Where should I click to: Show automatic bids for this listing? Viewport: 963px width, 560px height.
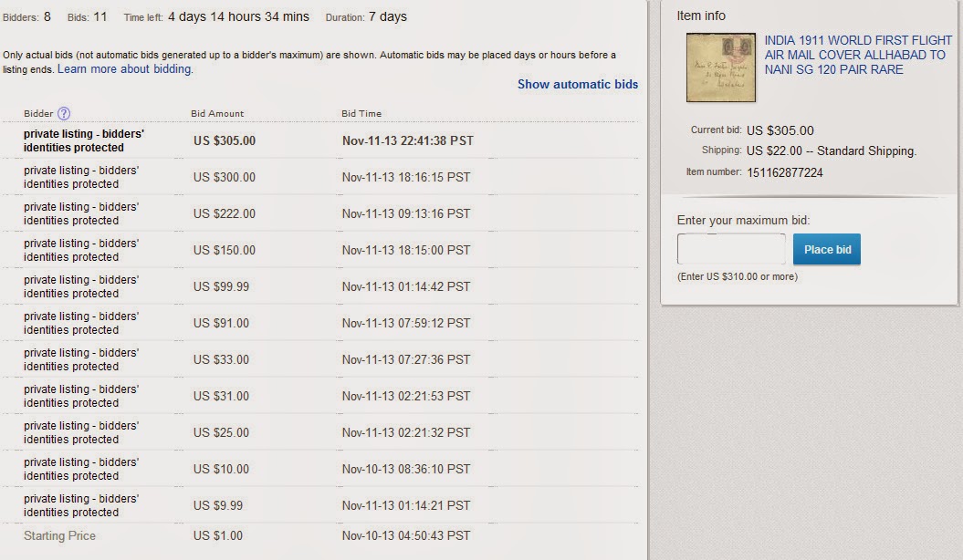(577, 84)
